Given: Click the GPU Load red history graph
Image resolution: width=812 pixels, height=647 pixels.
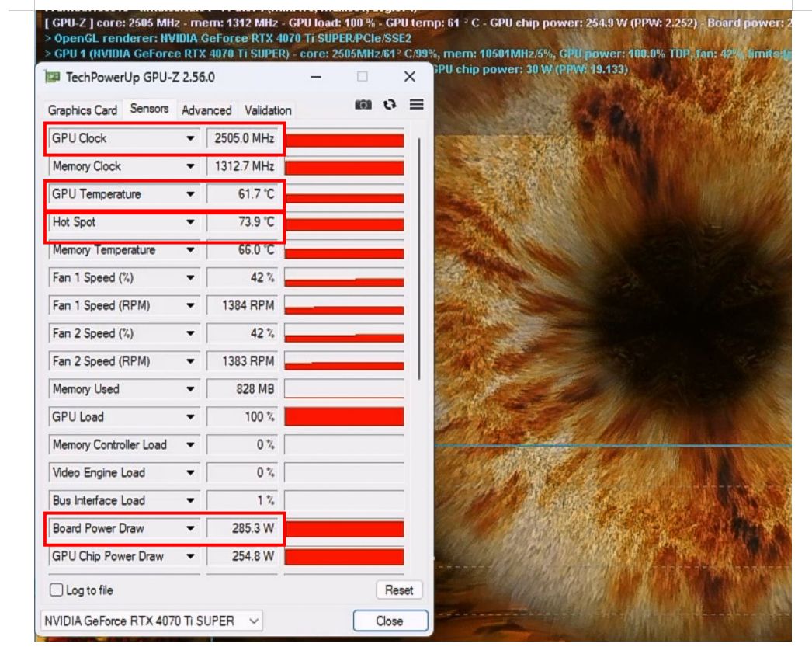Looking at the screenshot, I should coord(344,417).
